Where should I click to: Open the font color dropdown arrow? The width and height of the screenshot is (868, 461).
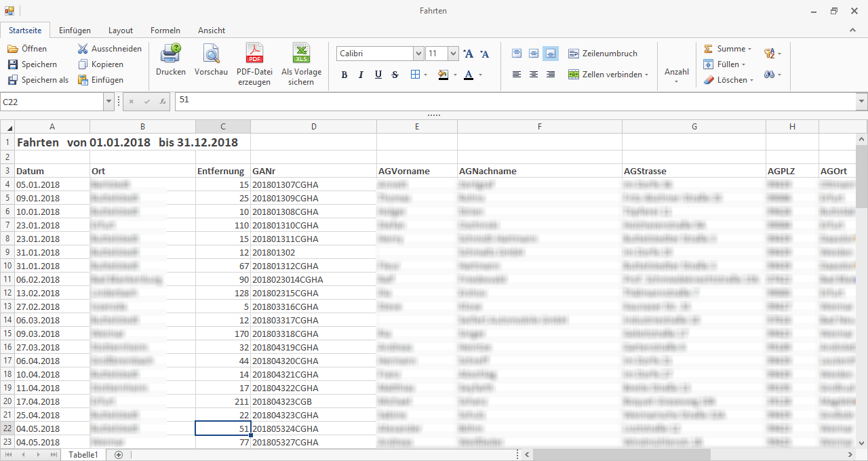tap(480, 75)
